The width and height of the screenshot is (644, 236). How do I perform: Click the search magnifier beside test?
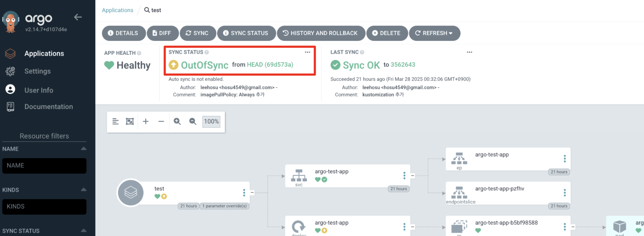pyautogui.click(x=147, y=10)
